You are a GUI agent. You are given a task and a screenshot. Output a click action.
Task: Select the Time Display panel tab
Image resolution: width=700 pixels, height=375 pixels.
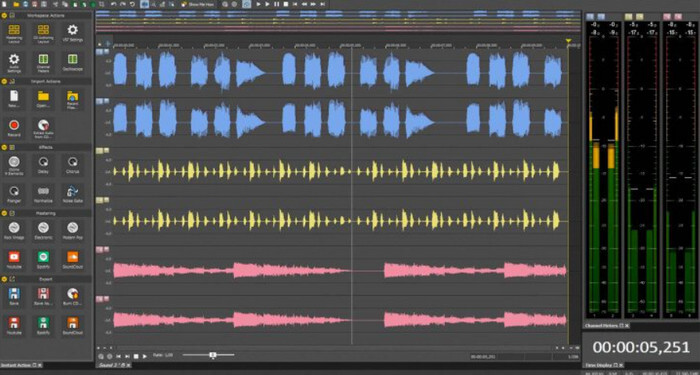(x=602, y=365)
